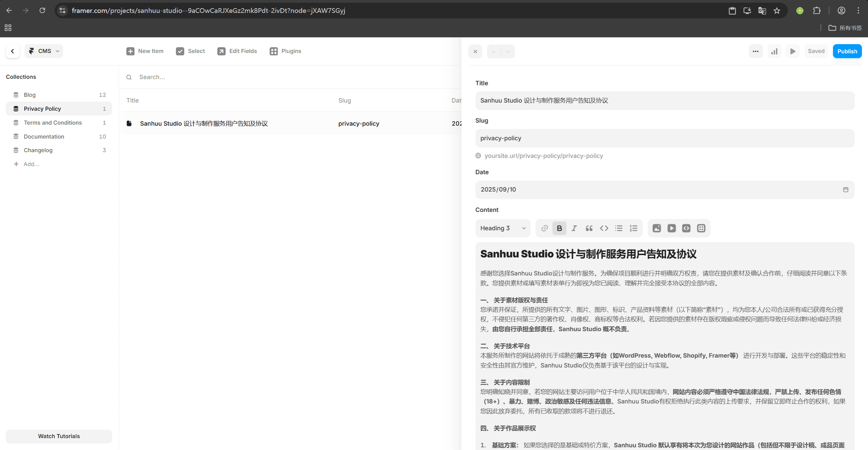Click the insert link icon
The height and width of the screenshot is (450, 868).
click(x=544, y=228)
